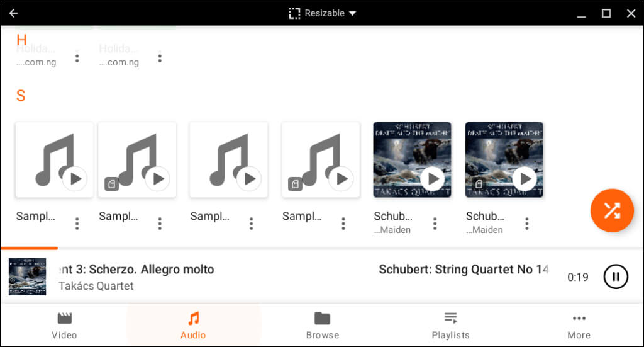Open now-playing album art thumbnail
The height and width of the screenshot is (347, 644).
(27, 276)
